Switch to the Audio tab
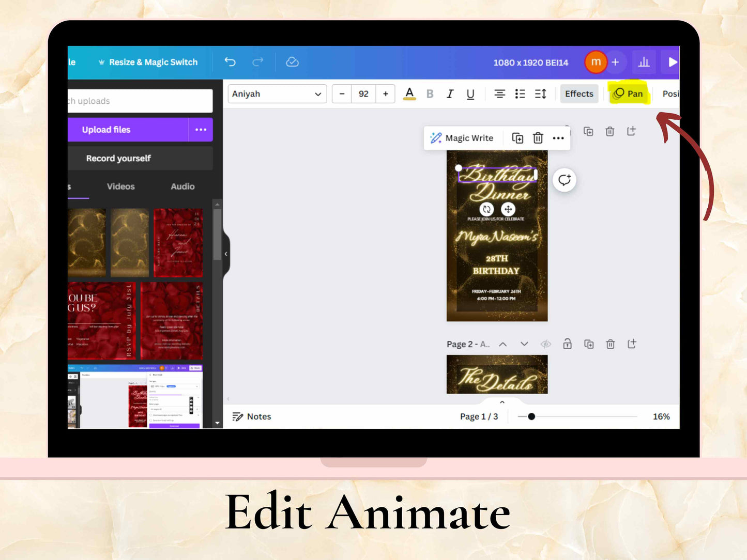Image resolution: width=747 pixels, height=560 pixels. coord(182,186)
